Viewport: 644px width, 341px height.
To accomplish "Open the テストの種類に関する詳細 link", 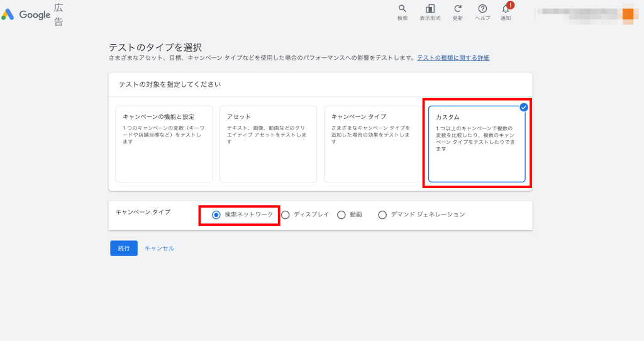I will pyautogui.click(x=453, y=58).
